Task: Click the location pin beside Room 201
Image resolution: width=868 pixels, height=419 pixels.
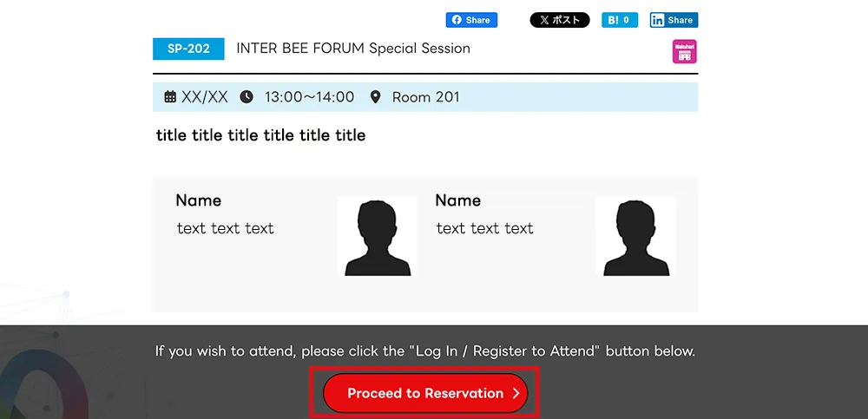Action: [375, 97]
